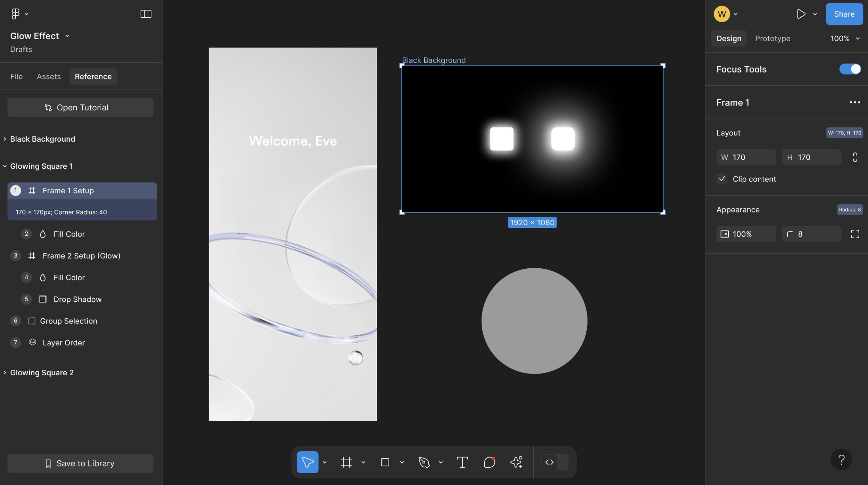
Task: Open the Help question mark button
Action: point(841,460)
